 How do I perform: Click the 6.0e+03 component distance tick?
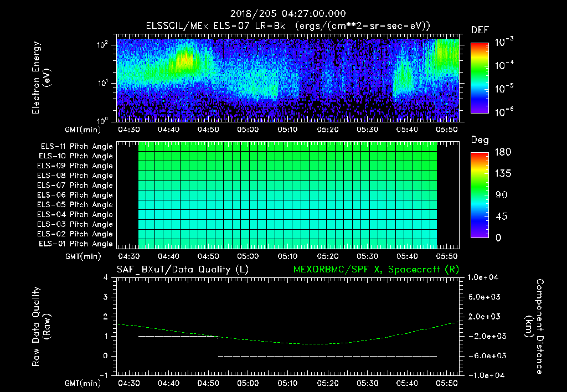click(484, 297)
